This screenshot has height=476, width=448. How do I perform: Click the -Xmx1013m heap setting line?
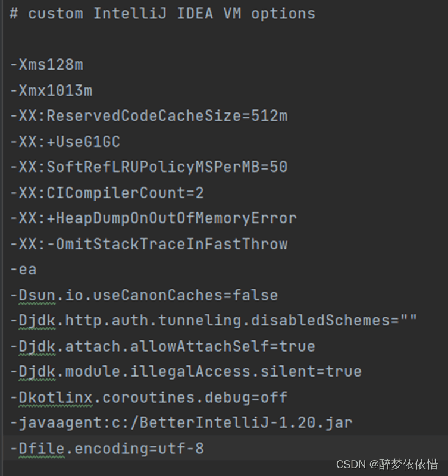tap(51, 90)
